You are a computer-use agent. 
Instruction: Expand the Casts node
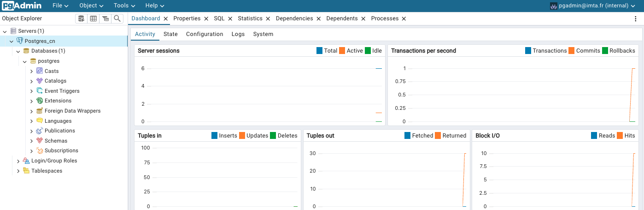pyautogui.click(x=32, y=71)
